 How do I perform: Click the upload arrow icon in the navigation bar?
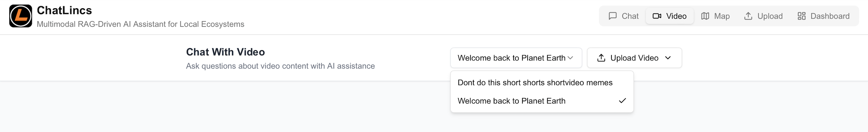[x=748, y=16]
